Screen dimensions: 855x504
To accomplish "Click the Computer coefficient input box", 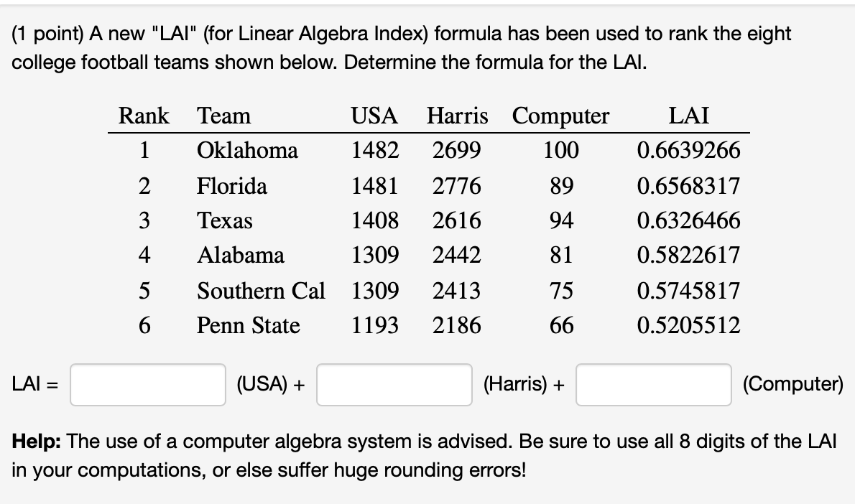I will [x=653, y=384].
